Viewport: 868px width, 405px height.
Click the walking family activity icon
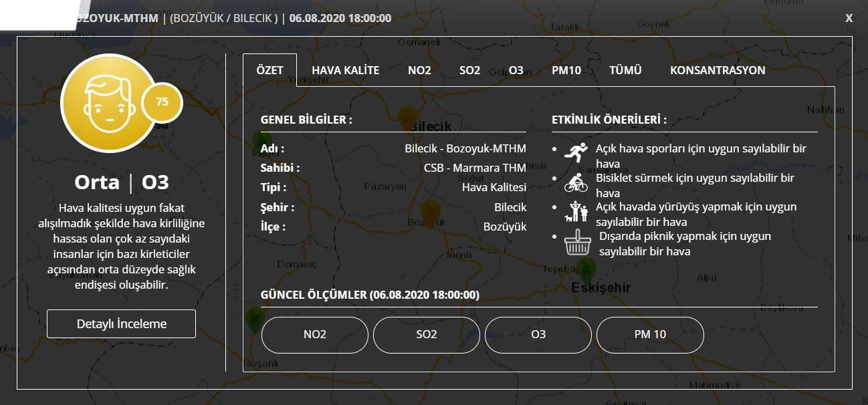click(x=576, y=211)
